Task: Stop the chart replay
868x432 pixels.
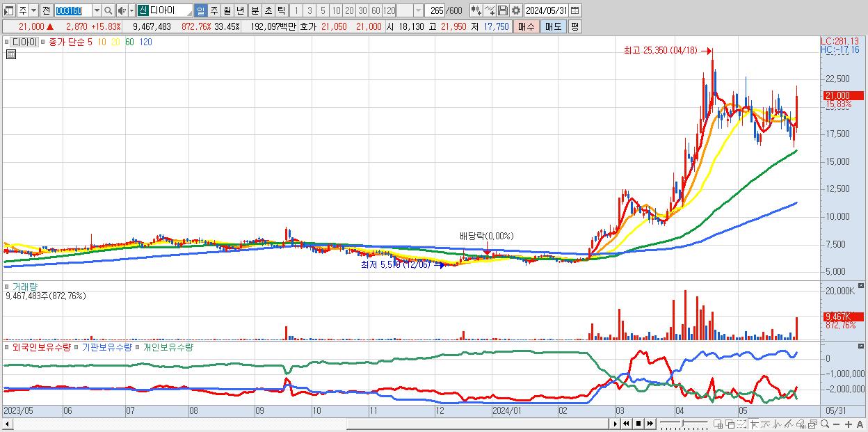Action: point(638,424)
